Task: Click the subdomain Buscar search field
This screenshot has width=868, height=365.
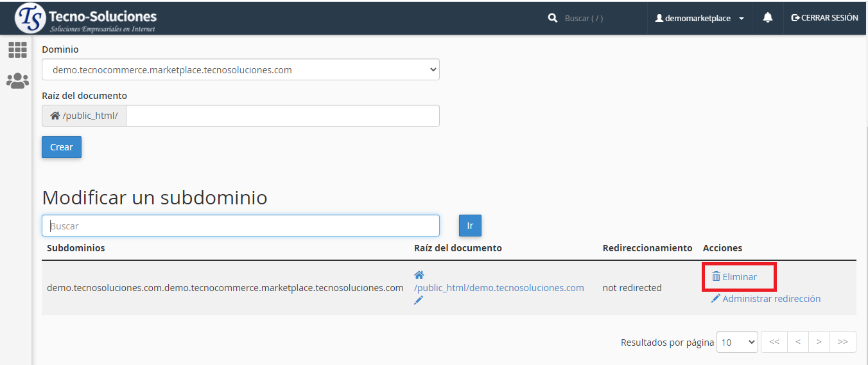Action: 241,226
